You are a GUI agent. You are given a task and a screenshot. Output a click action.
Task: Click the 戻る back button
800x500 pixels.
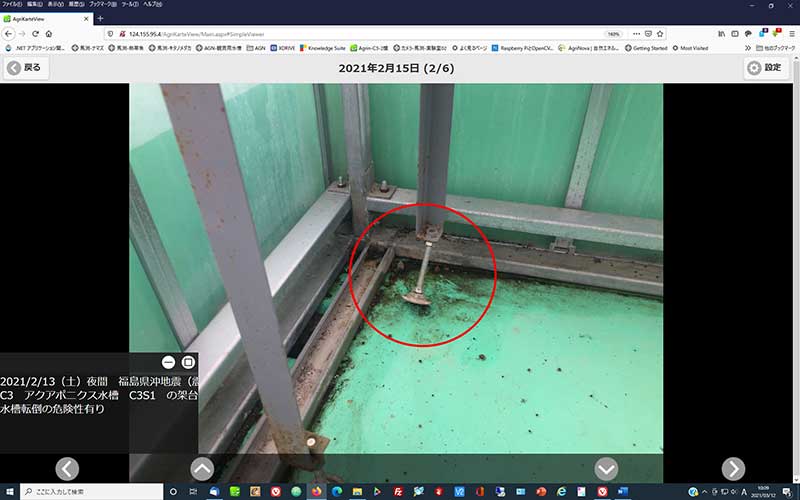[x=27, y=68]
